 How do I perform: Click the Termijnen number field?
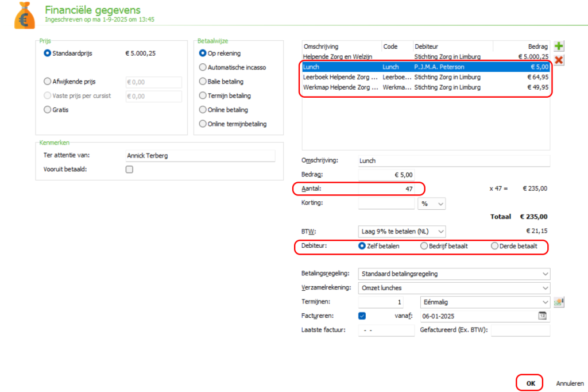pyautogui.click(x=381, y=302)
